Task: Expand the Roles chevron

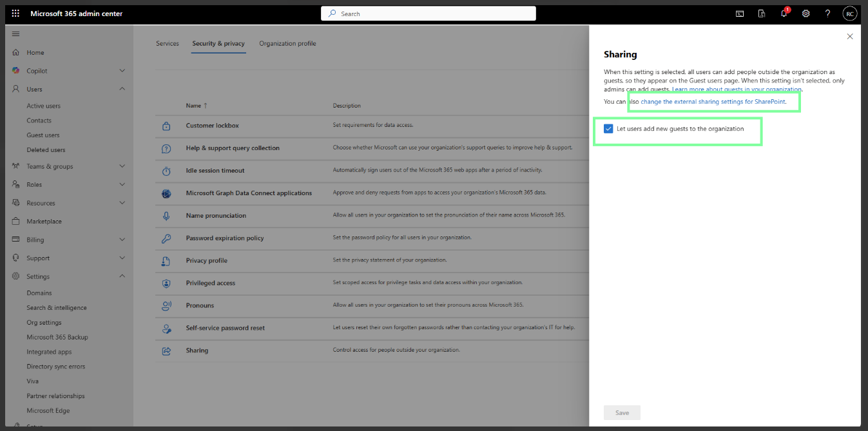Action: pos(122,184)
